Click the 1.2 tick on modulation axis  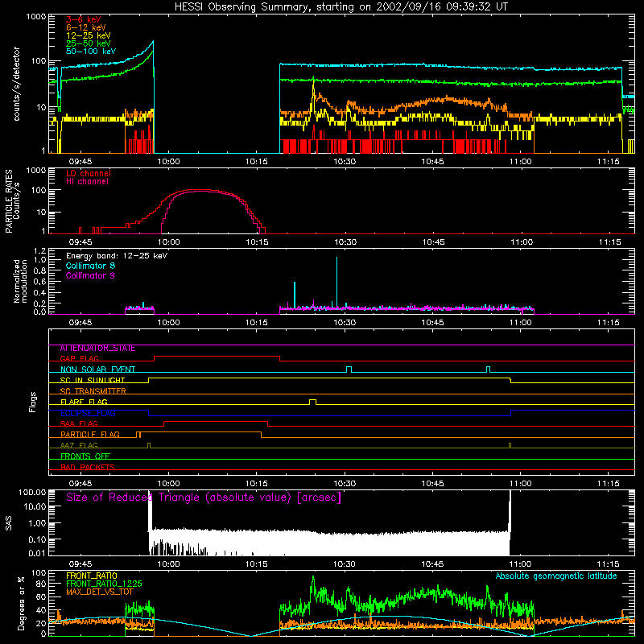[39, 250]
